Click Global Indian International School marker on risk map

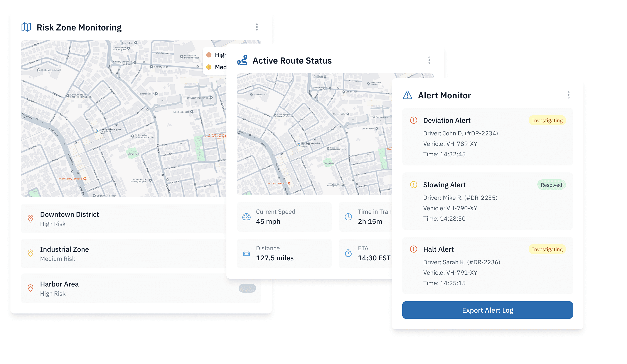click(x=132, y=136)
